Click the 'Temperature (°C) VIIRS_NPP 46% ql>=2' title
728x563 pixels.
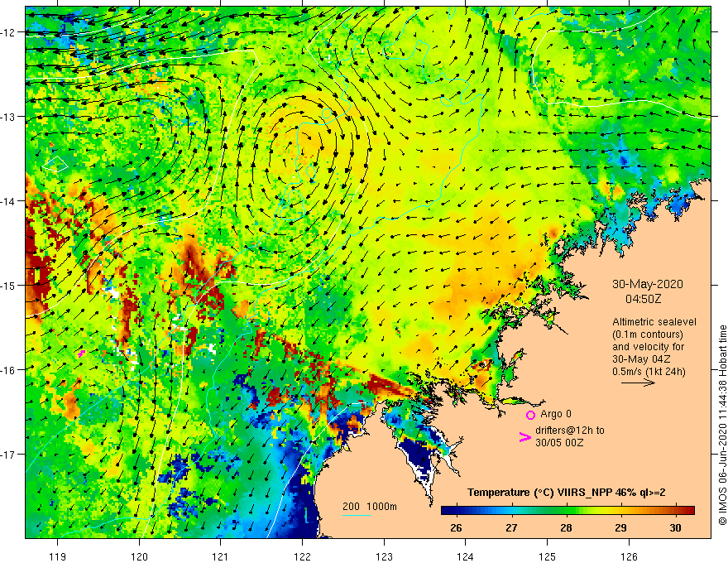[566, 493]
